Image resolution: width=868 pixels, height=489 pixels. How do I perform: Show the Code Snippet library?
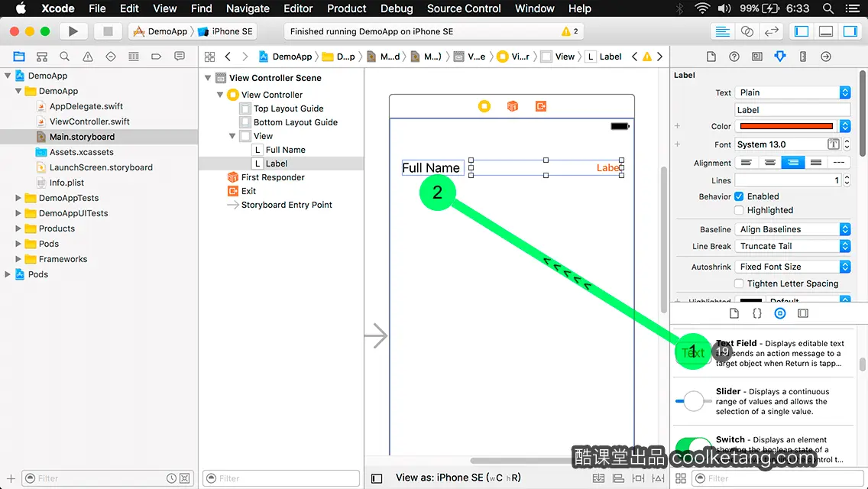756,313
